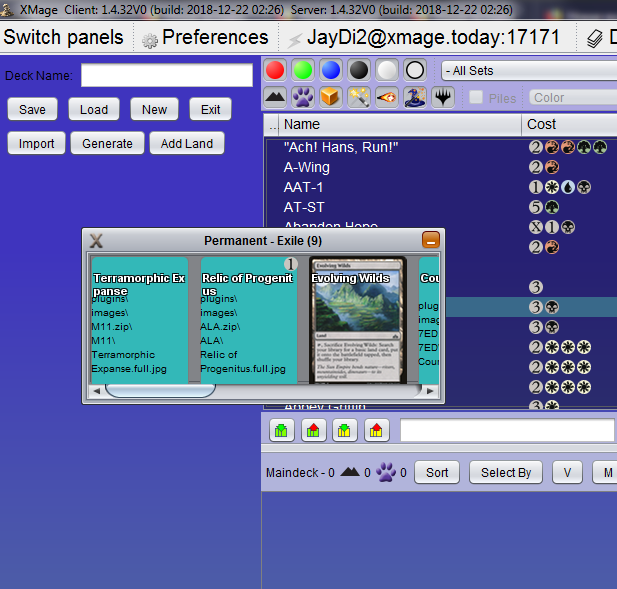The image size is (617, 589).
Task: Close the Permanent - Exile window with X
Action: 96,240
